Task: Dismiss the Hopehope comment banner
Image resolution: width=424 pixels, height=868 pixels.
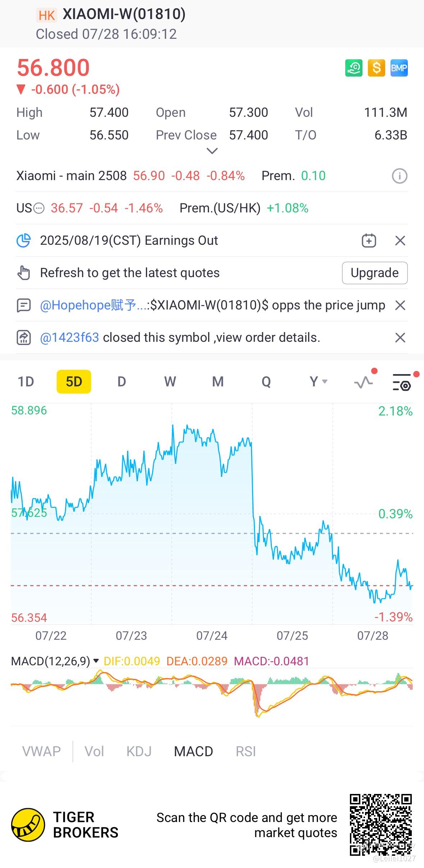Action: [x=400, y=305]
